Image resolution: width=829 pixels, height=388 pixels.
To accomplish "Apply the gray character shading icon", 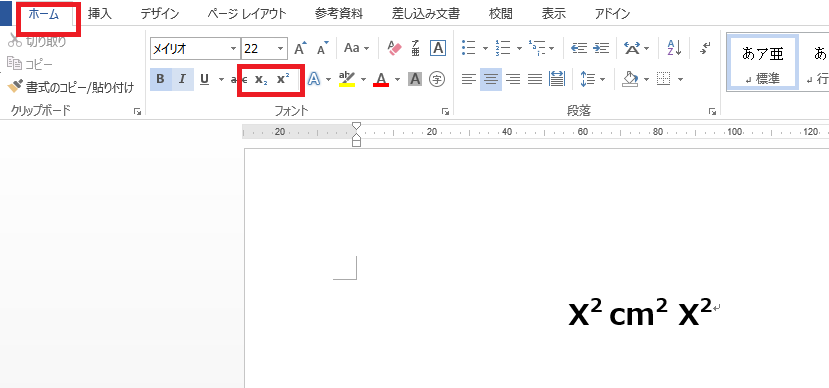I will [x=415, y=79].
